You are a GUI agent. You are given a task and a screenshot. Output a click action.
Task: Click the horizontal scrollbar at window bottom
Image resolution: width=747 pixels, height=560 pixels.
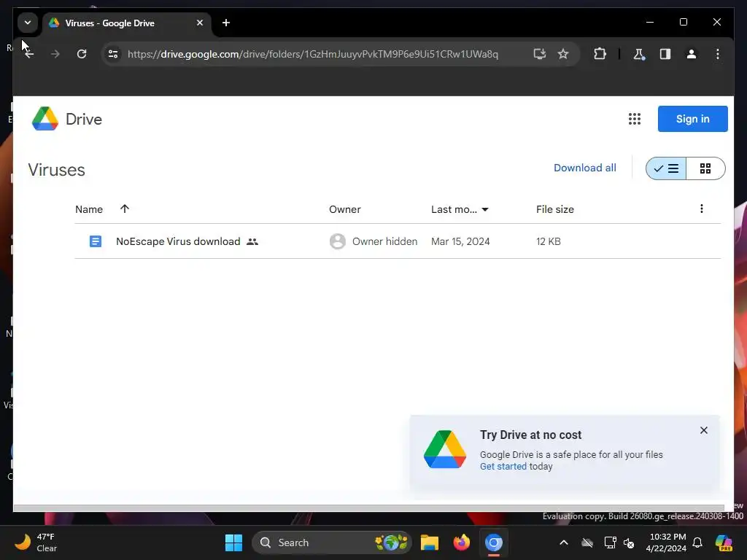pos(368,507)
